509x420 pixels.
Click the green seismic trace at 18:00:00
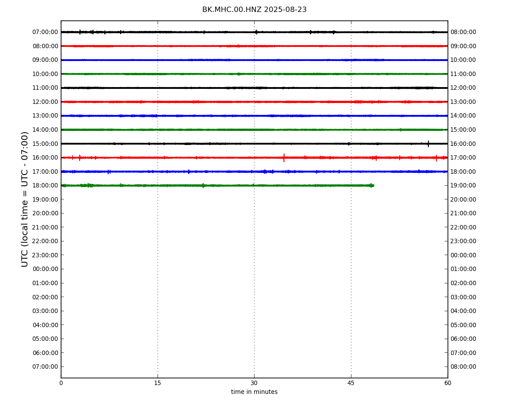tap(217, 186)
